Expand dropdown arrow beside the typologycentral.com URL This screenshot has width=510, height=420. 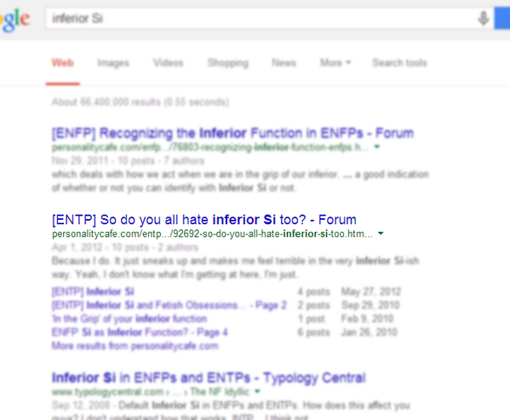point(257,391)
